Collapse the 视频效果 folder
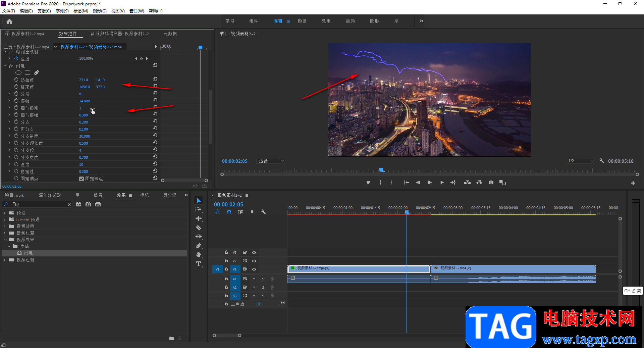 tap(5, 240)
